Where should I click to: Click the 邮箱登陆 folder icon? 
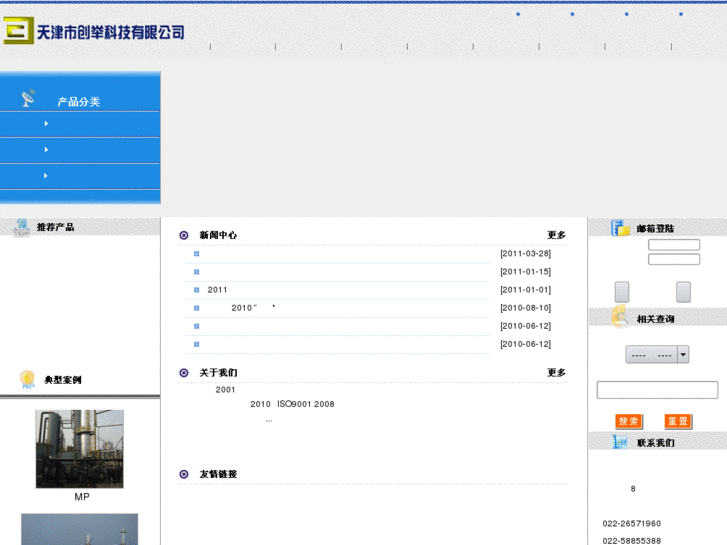(620, 228)
